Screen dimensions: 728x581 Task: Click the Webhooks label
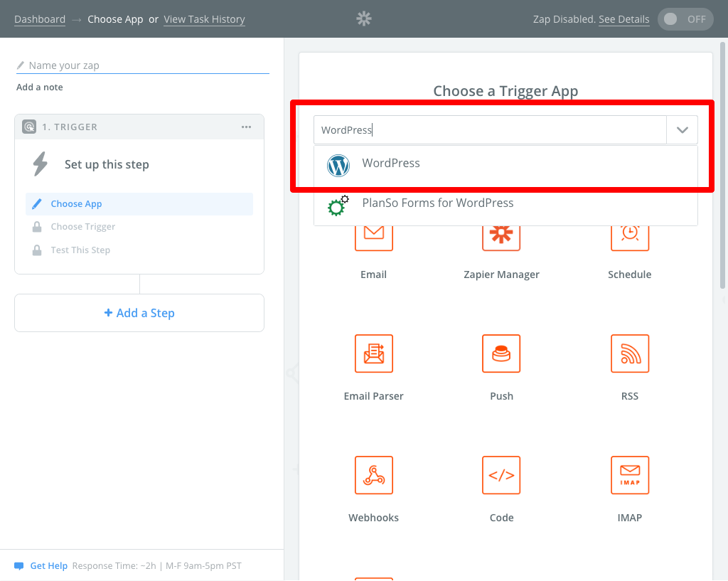374,518
